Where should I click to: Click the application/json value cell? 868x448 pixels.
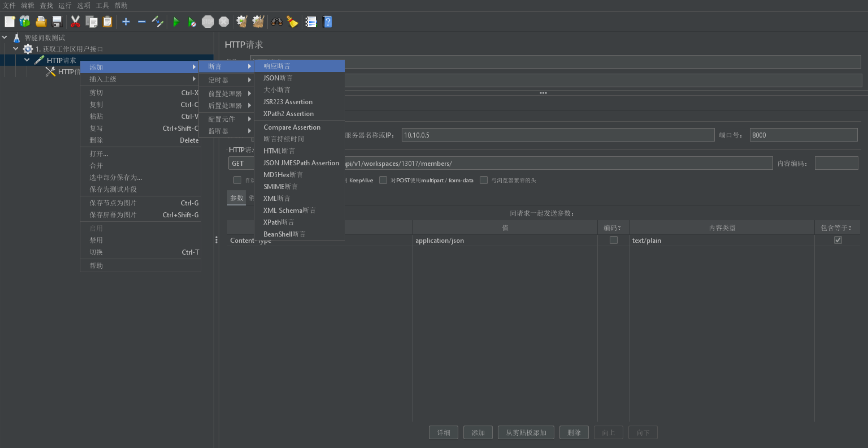[x=505, y=241]
